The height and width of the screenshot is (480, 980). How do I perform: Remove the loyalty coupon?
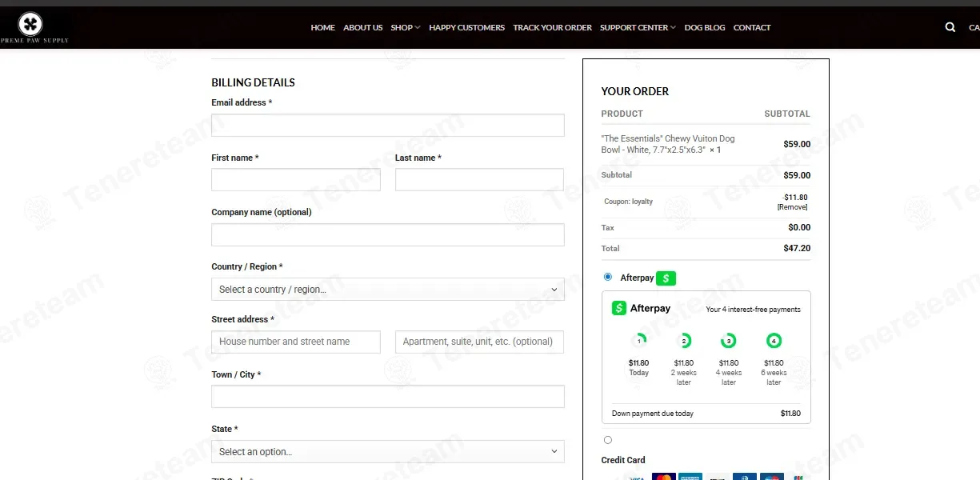[x=792, y=207]
